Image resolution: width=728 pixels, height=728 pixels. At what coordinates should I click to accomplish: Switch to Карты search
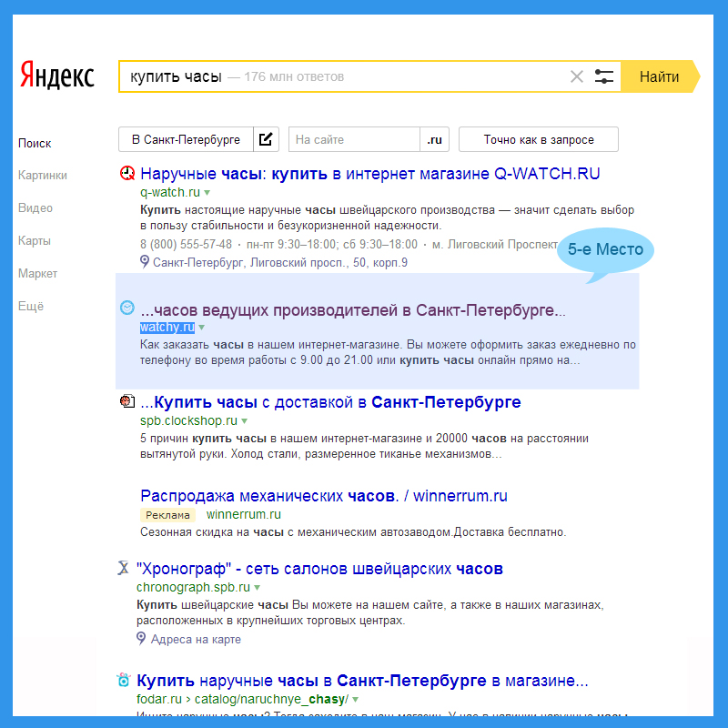[35, 240]
